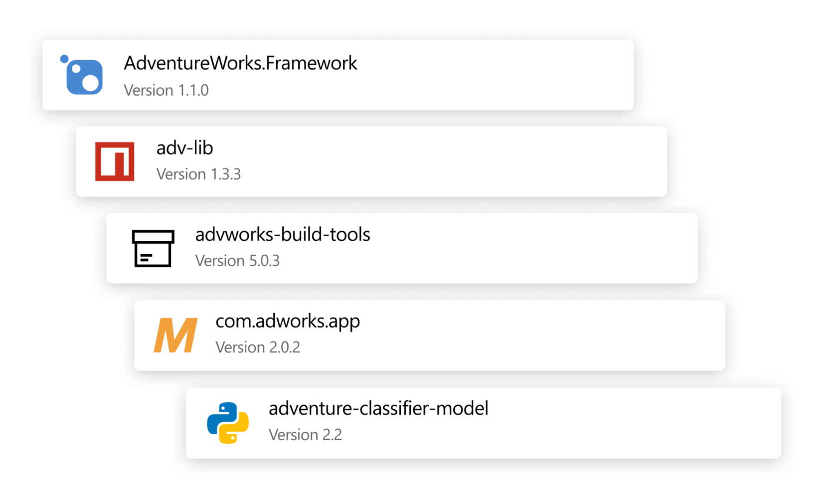The width and height of the screenshot is (824, 504).
Task: Select the advworks-build-tools package title
Action: pyautogui.click(x=282, y=235)
